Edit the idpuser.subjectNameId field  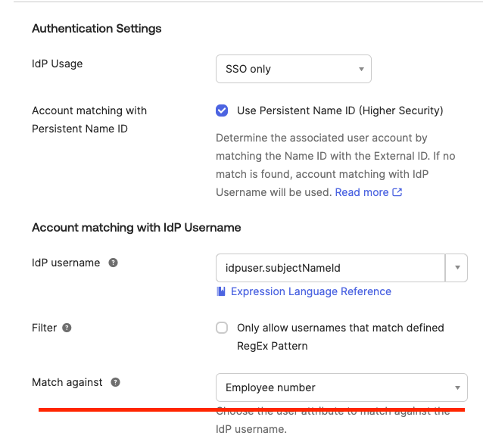click(331, 268)
